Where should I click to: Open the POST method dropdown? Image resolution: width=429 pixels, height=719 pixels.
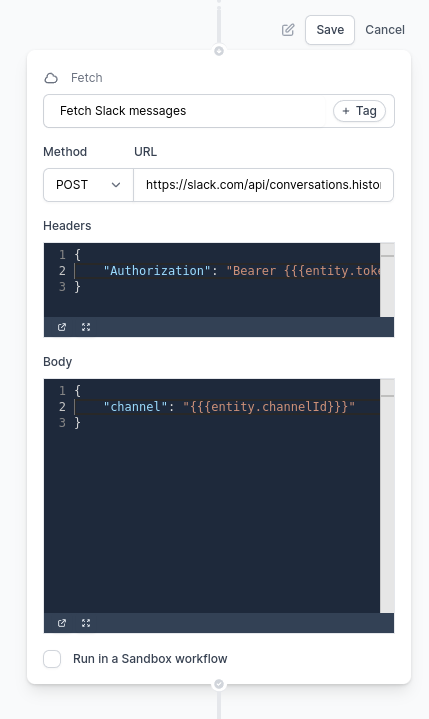[x=88, y=185]
